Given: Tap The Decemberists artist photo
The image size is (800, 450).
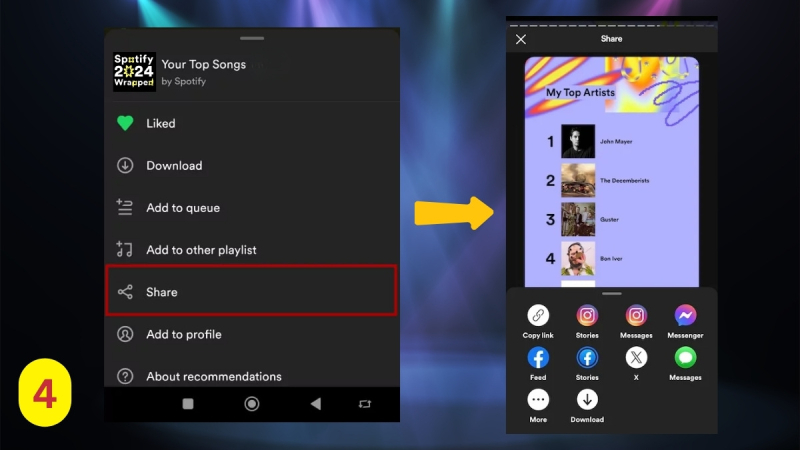Looking at the screenshot, I should click(x=578, y=180).
